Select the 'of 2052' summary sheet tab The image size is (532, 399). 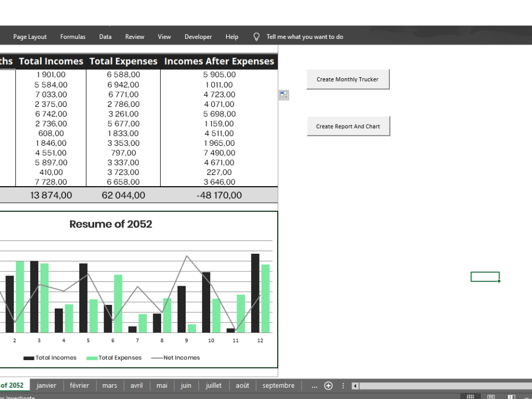pyautogui.click(x=14, y=385)
